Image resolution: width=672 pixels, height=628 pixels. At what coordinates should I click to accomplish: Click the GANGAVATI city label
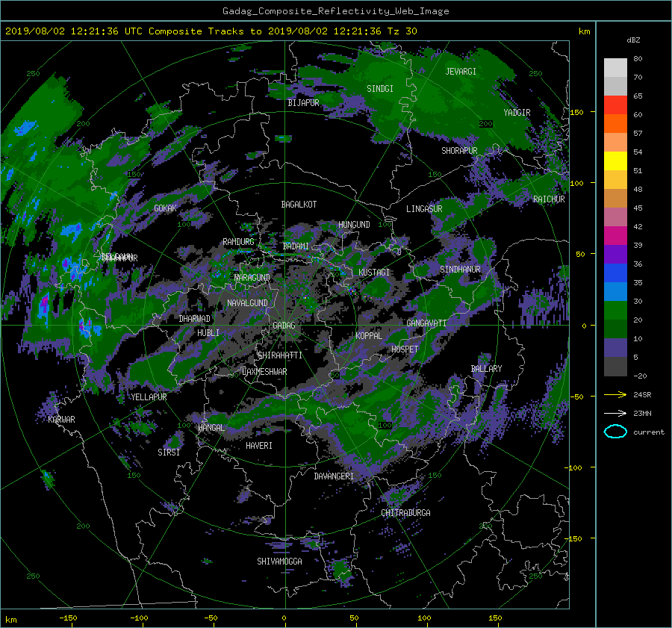(426, 323)
